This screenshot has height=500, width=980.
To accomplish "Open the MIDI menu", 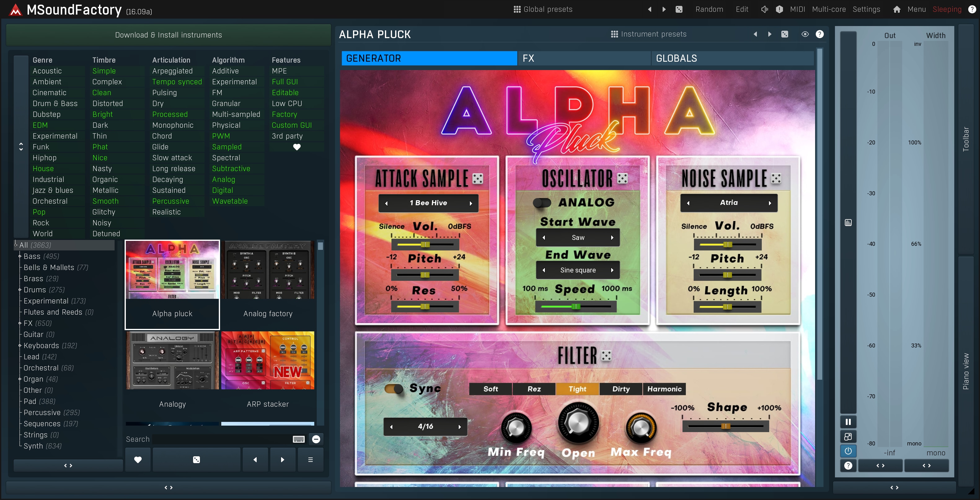I will (797, 9).
